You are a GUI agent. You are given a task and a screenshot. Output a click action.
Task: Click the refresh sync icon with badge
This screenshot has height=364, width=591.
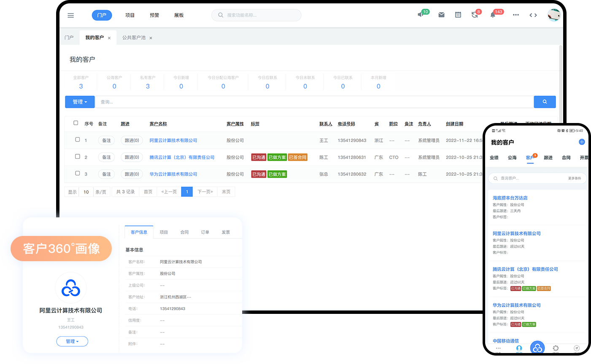point(475,15)
